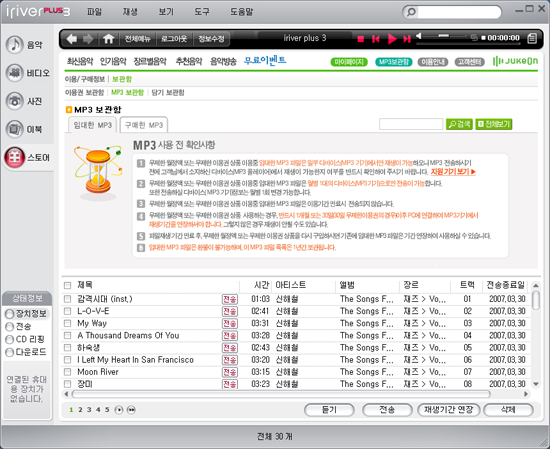Click the 삭제 button
Viewport: 550px width, 449px height.
point(508,410)
